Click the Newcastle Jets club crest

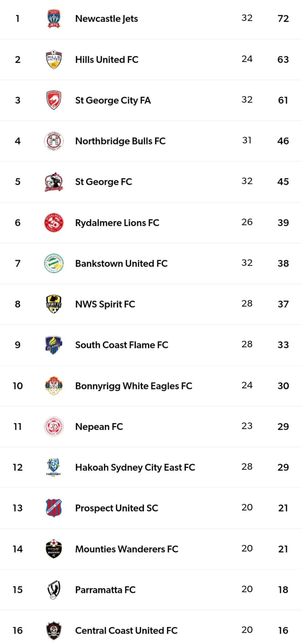[x=54, y=19]
